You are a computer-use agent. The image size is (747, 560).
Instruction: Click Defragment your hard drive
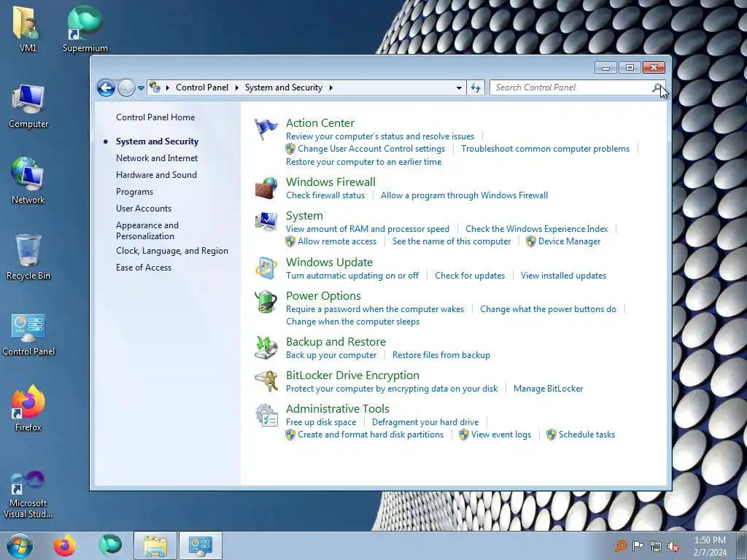coord(425,422)
